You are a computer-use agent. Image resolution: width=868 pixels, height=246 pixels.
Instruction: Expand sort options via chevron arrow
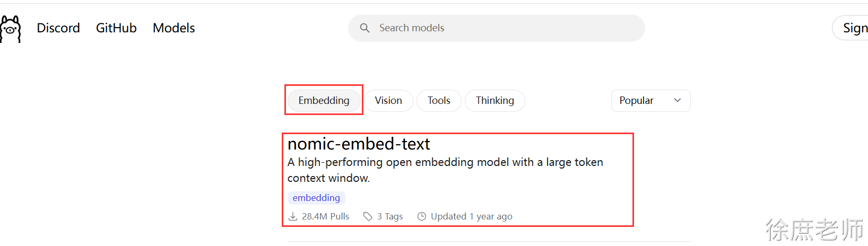[x=678, y=101]
